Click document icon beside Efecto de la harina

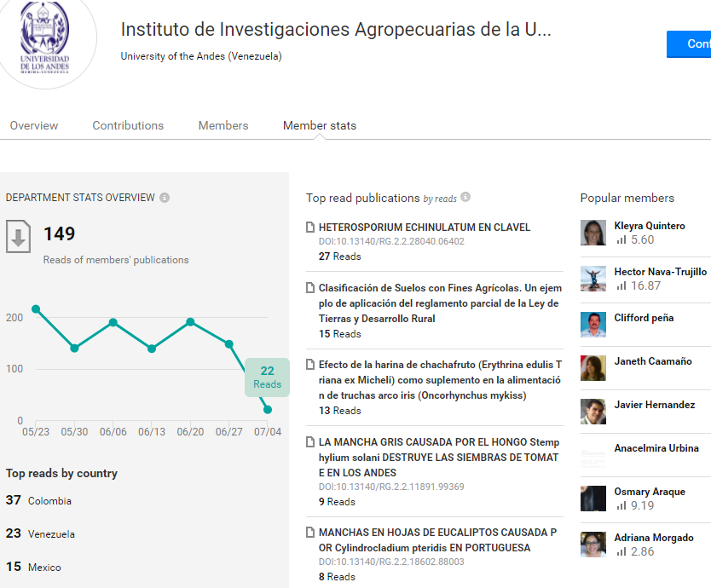[x=310, y=365]
